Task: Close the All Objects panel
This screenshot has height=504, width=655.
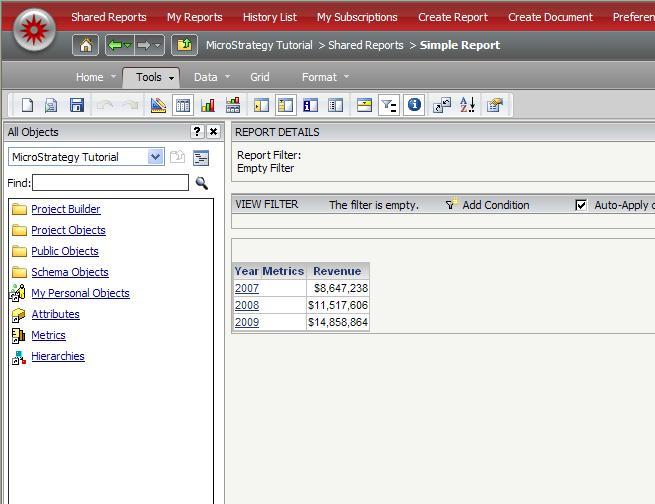Action: tap(213, 132)
